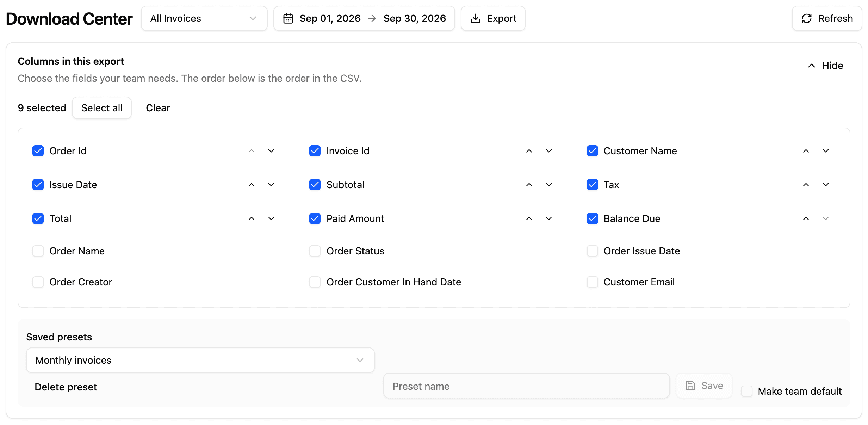The height and width of the screenshot is (425, 868).
Task: Uncheck the Paid Amount checkbox
Action: click(315, 218)
